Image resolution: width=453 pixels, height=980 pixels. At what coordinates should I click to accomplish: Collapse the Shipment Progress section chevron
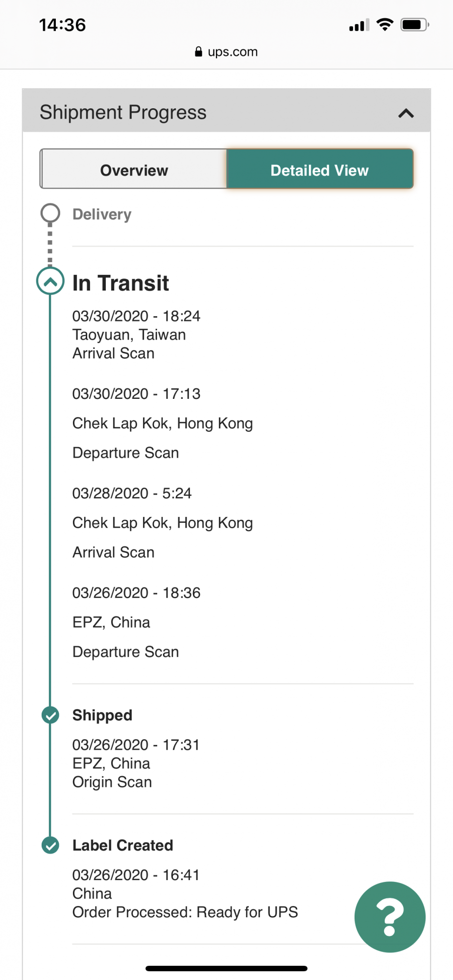406,114
